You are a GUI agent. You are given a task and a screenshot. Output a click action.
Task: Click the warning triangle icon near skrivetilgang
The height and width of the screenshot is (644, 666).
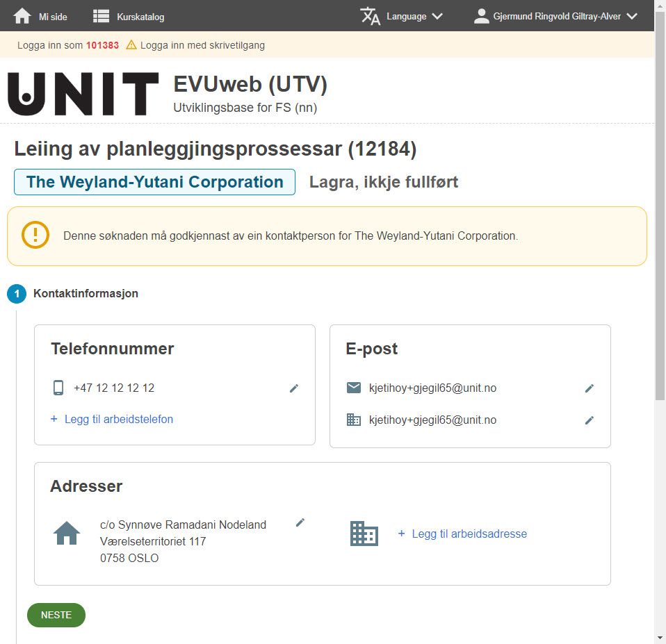click(131, 44)
